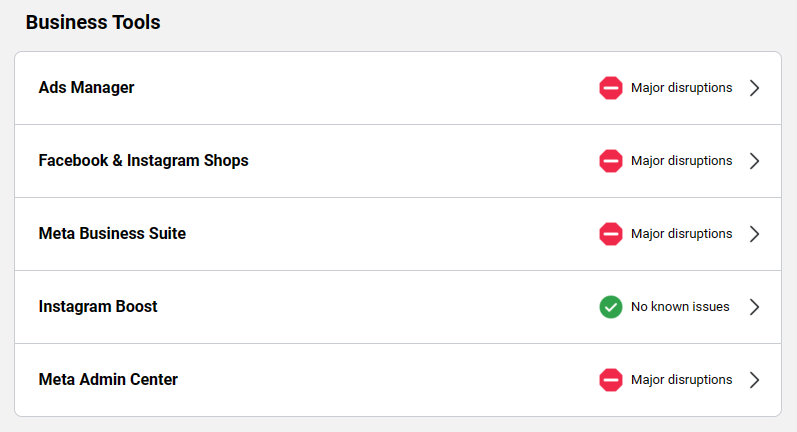Open the Instagram Boost title
Screen dimensions: 797x432
(98, 307)
